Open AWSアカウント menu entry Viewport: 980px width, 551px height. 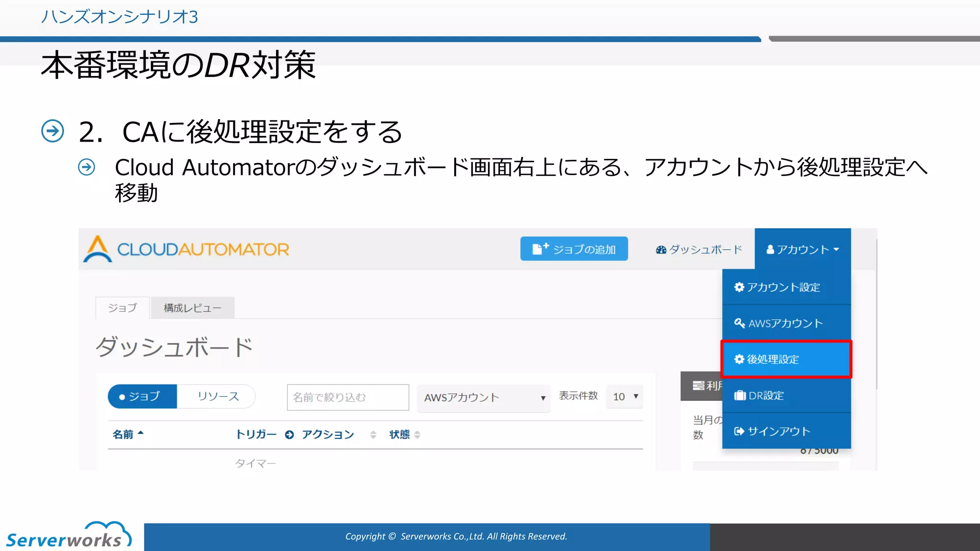tap(786, 323)
